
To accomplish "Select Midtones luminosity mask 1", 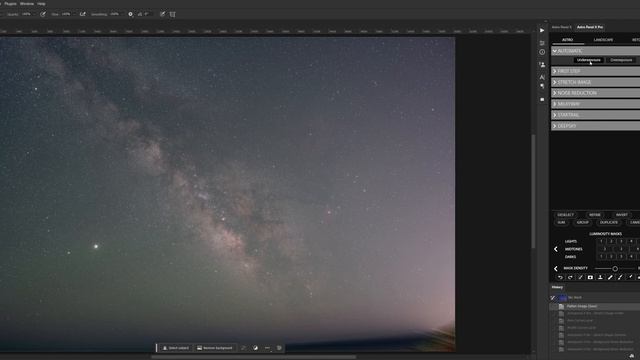I will (604, 249).
